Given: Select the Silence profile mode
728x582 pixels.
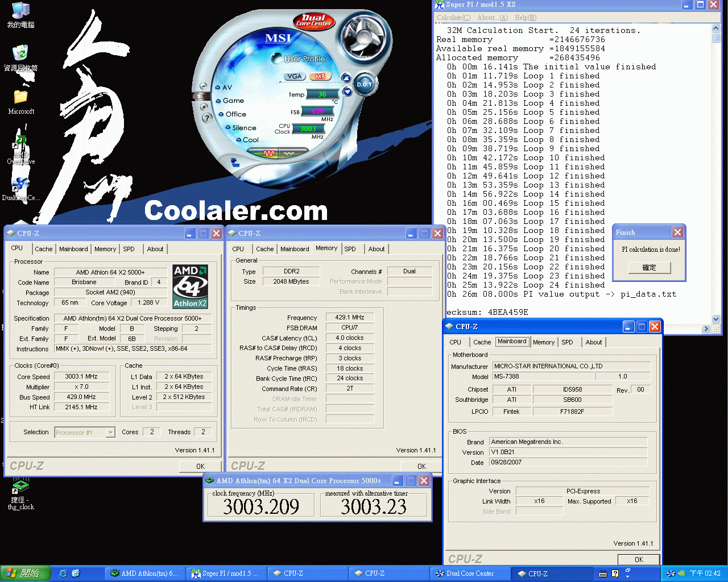Looking at the screenshot, I should [241, 128].
